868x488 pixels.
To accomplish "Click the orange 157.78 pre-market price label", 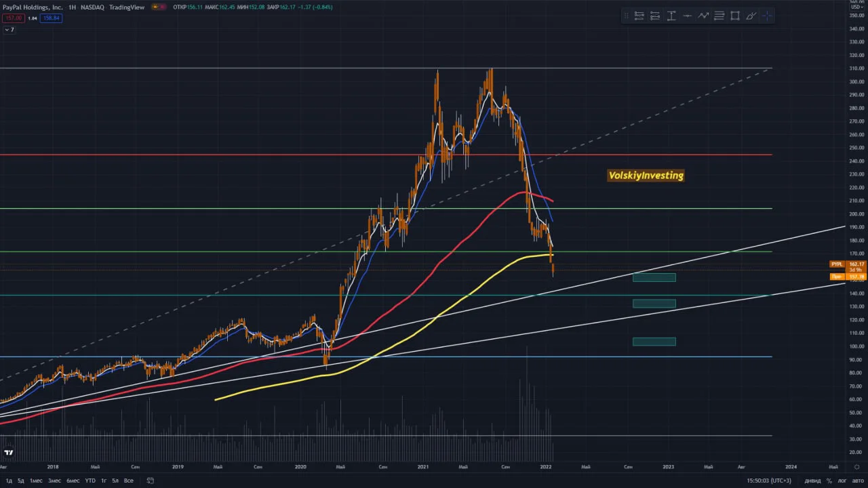I will coord(848,277).
